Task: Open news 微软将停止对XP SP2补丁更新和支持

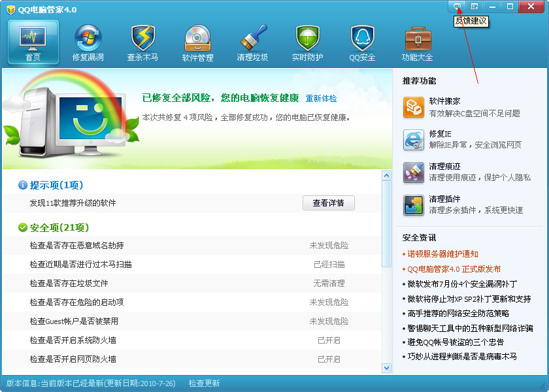Action: [x=469, y=299]
